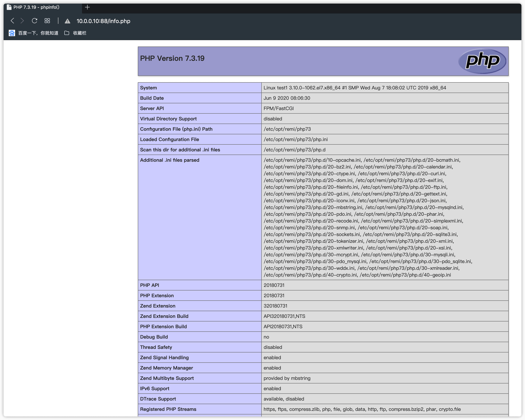Viewport: 525px width, 420px height.
Task: Click Jun 9 2020 08:06:30 value
Action: coord(287,98)
